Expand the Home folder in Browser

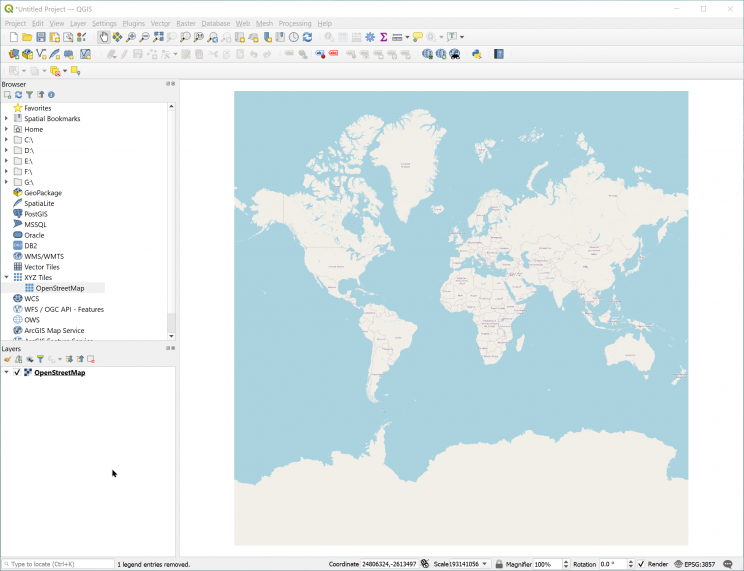(6, 129)
